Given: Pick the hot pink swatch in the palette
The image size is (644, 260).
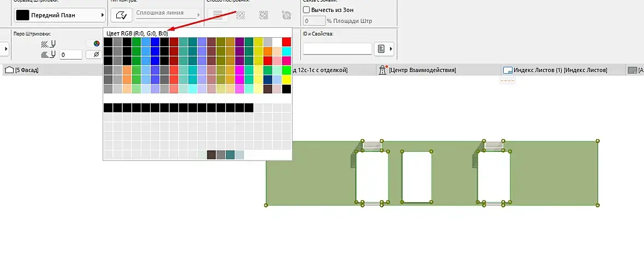Looking at the screenshot, I should 287,61.
